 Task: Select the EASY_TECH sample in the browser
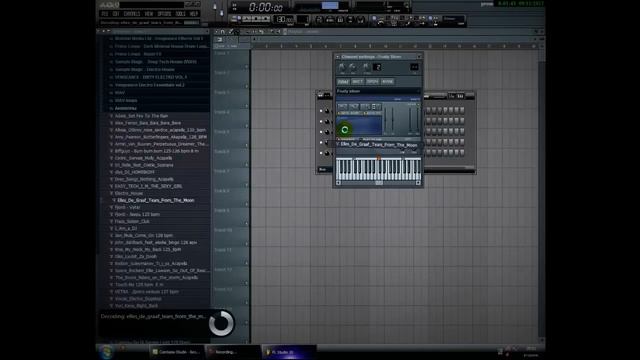(x=148, y=186)
